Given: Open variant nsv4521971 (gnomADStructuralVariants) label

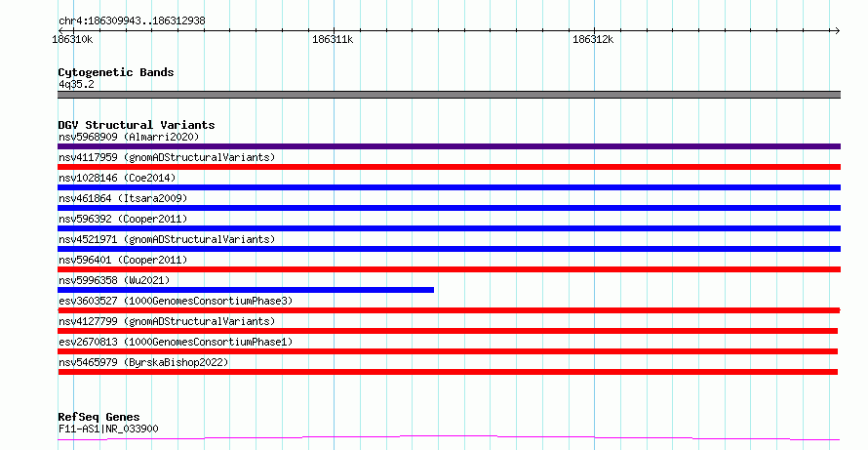Looking at the screenshot, I should [167, 239].
